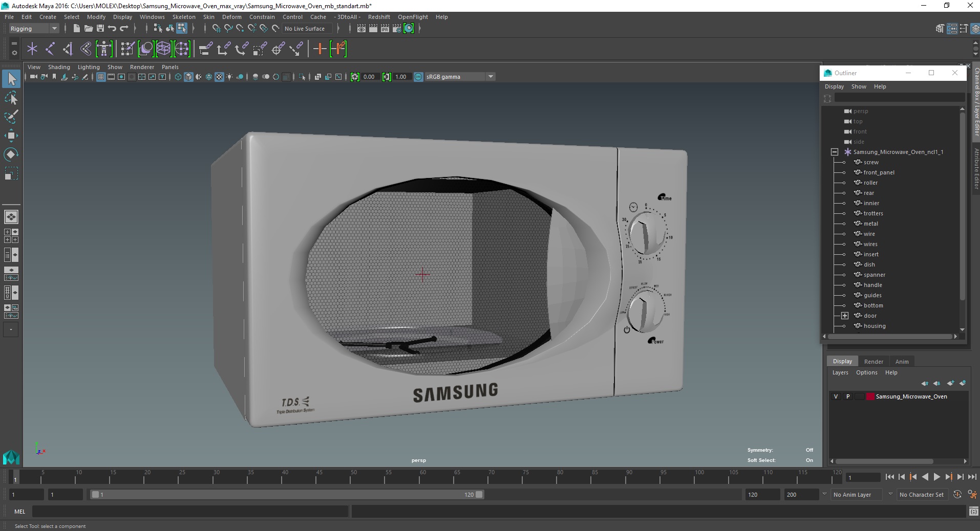Click the Quick Rig human figure icon
Image resolution: width=980 pixels, height=531 pixels.
point(104,49)
